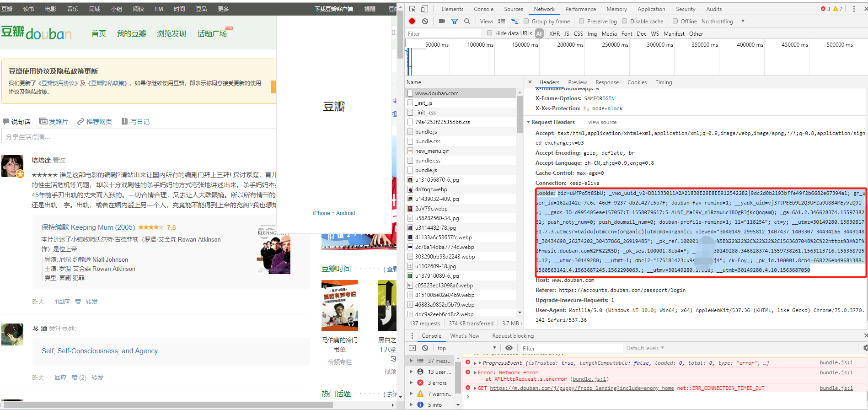This screenshot has height=410, width=868.
Task: Clear the console messages
Action: coord(425,348)
